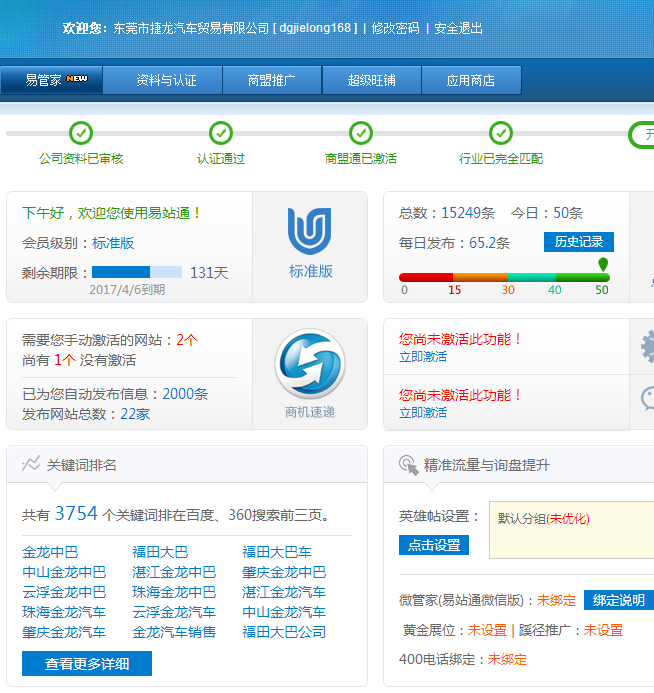Click the 认证通过 green checkmark icon
Image resolution: width=654 pixels, height=693 pixels.
point(221,133)
